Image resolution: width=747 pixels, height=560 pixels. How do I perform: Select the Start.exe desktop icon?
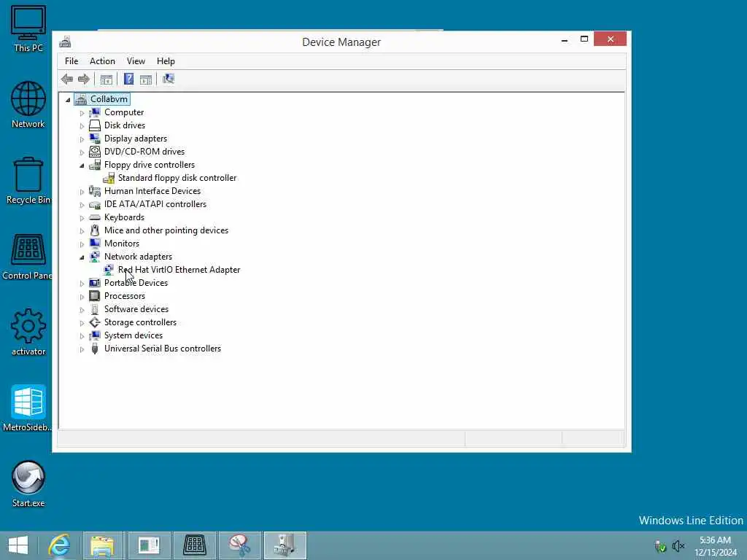click(x=28, y=484)
